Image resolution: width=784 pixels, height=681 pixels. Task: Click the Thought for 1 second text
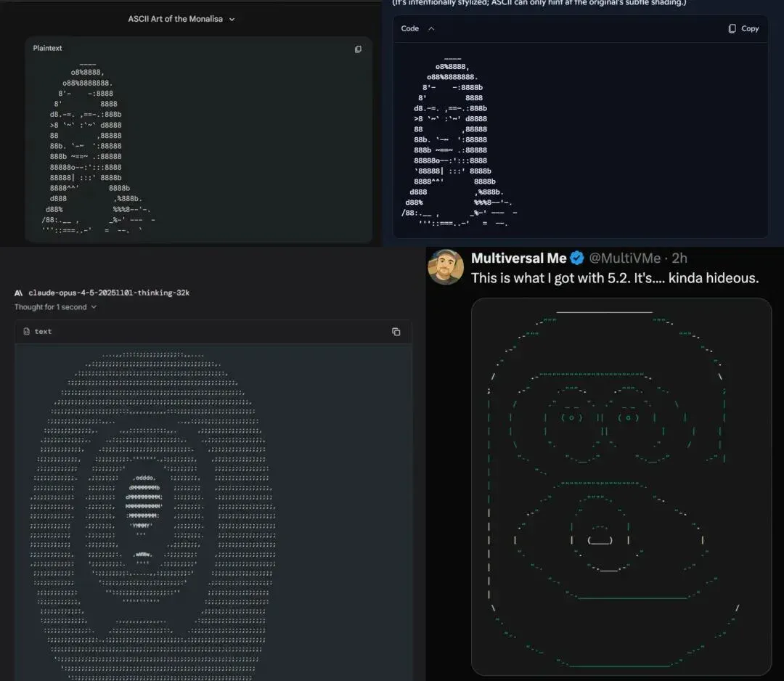click(51, 307)
